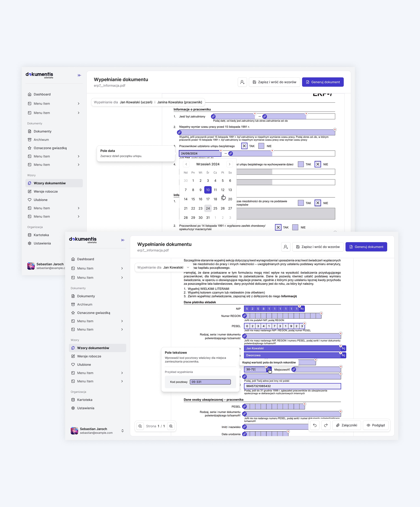This screenshot has height=507, width=420.
Task: Click Zapisz i wróć do wzorów, front window
Action: coord(318,247)
